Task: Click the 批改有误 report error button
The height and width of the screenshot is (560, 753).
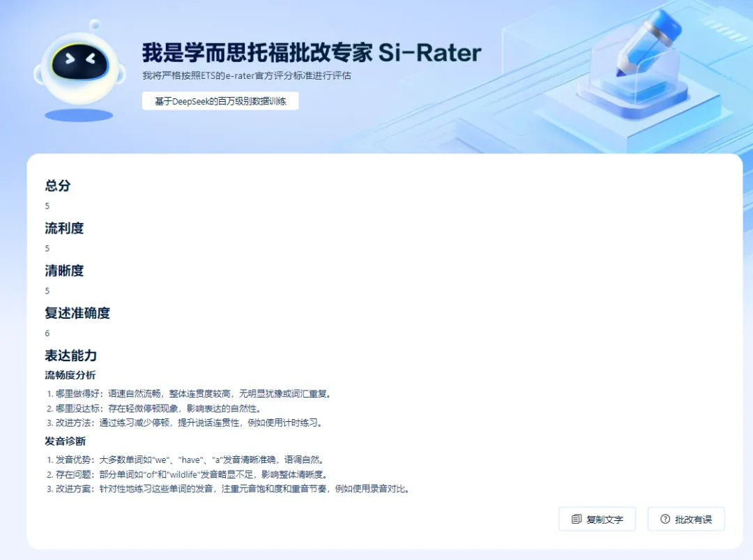Action: 686,519
